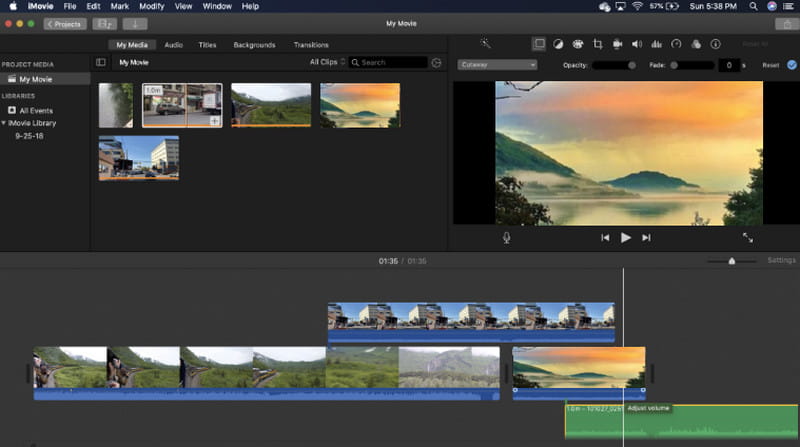Open the stabilization camera tool
The image size is (800, 447).
[617, 44]
